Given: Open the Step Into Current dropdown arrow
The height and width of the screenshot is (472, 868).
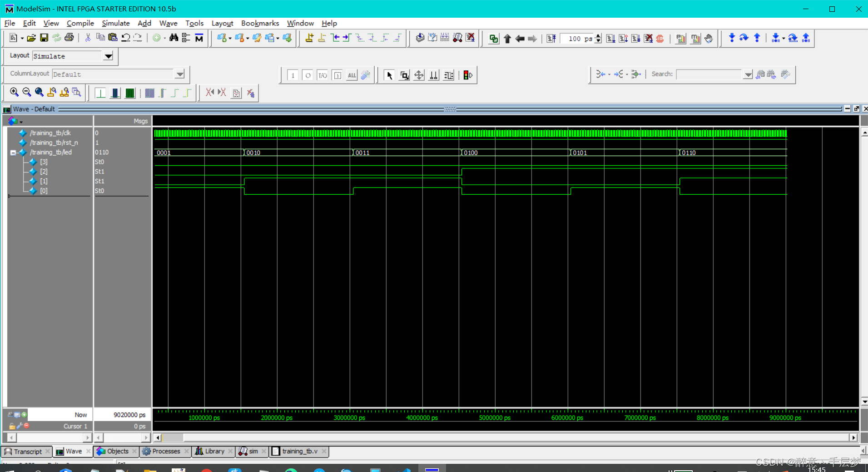Looking at the screenshot, I should pos(784,39).
